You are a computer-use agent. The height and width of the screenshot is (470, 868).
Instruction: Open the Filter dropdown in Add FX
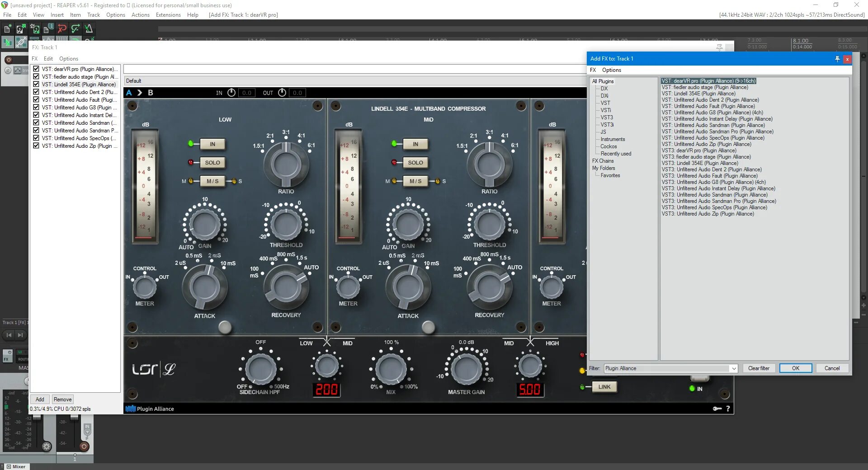click(734, 368)
